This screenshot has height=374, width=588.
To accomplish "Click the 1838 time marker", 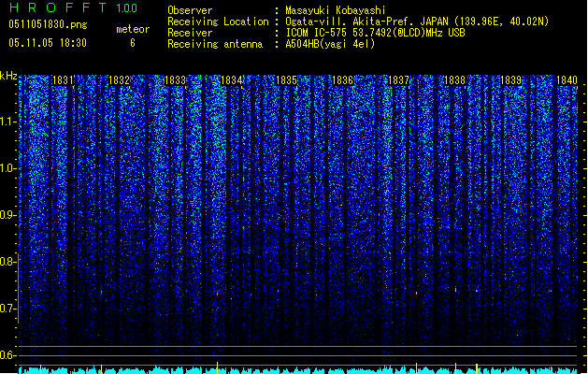I will click(454, 79).
